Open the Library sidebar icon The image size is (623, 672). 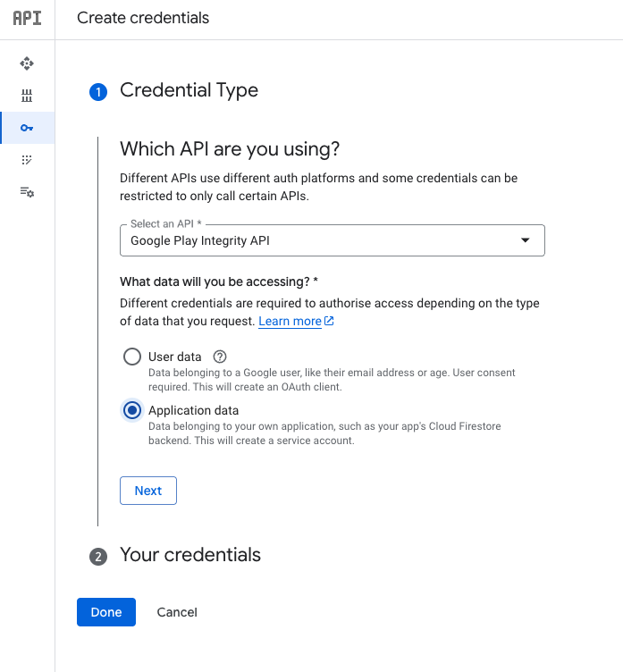point(27,96)
